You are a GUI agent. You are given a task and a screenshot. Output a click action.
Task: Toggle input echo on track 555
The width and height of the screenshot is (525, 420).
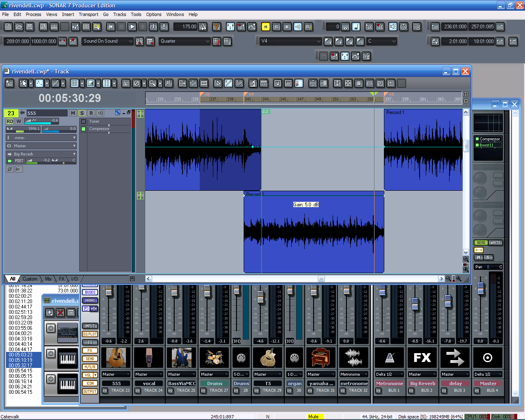coord(100,113)
